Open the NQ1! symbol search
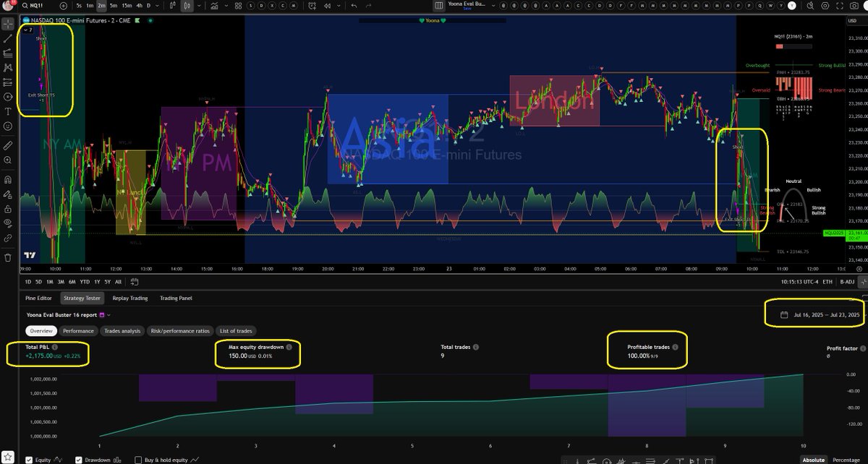 click(x=33, y=6)
